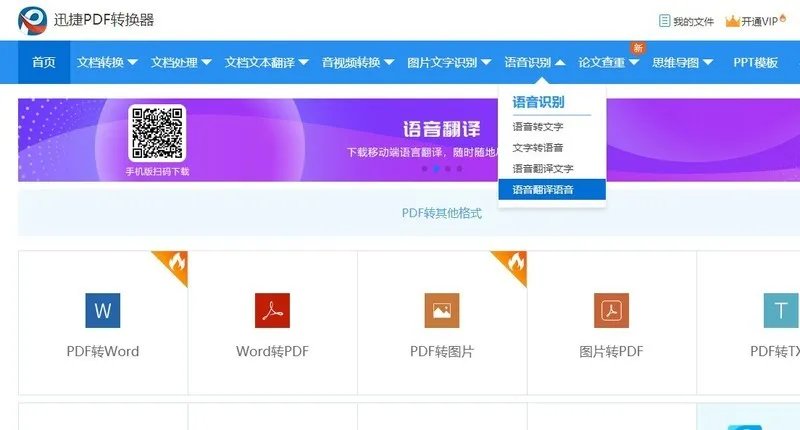This screenshot has width=800, height=430.
Task: Expand the 文档文本翻译 dropdown menu
Action: click(x=266, y=62)
